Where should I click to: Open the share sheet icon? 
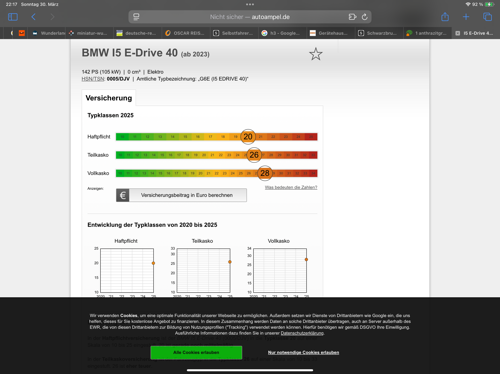445,16
